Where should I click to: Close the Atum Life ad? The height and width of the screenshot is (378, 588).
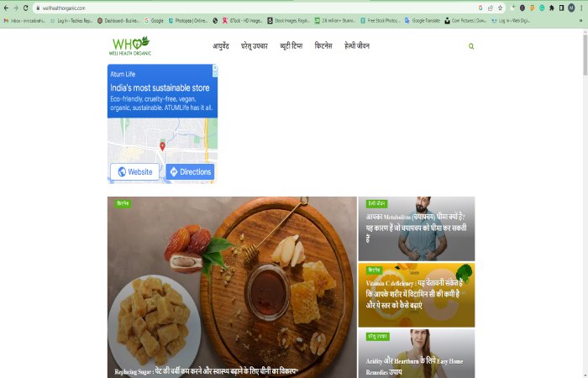coord(215,67)
